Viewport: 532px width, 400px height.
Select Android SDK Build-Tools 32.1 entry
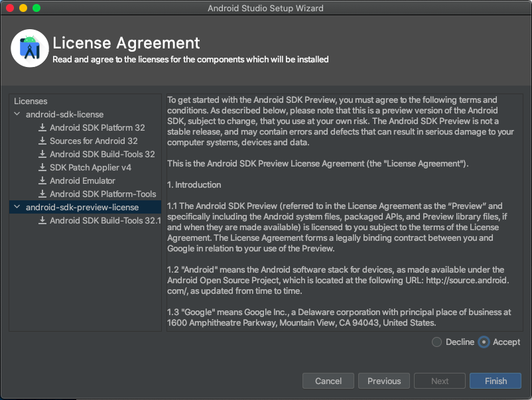(x=105, y=220)
